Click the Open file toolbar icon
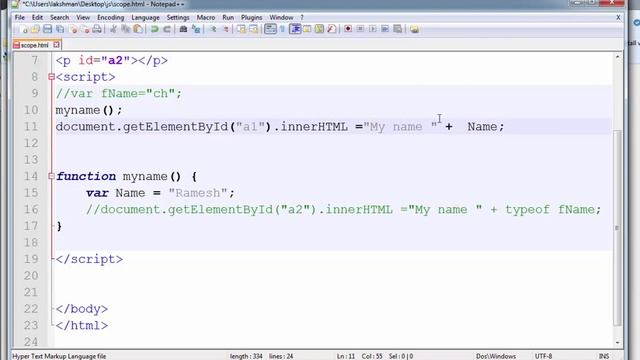Screen dimensions: 640x360 tap(36, 29)
